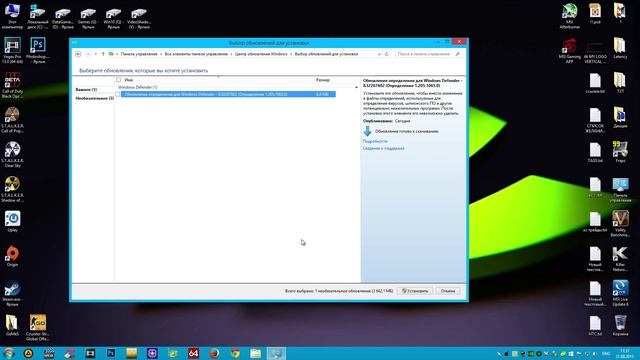Open the Корзина recycle bin
640x360 pixels.
620,326
